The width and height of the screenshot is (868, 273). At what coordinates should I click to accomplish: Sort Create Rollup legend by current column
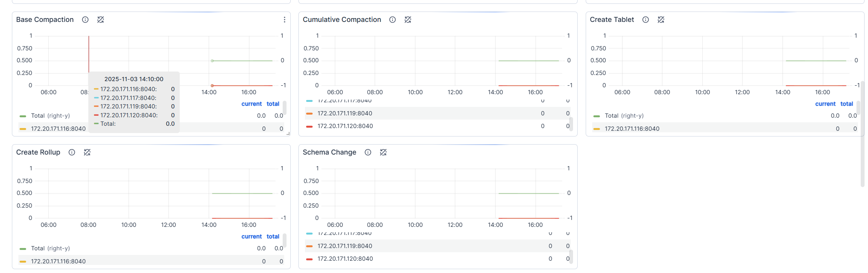click(251, 236)
